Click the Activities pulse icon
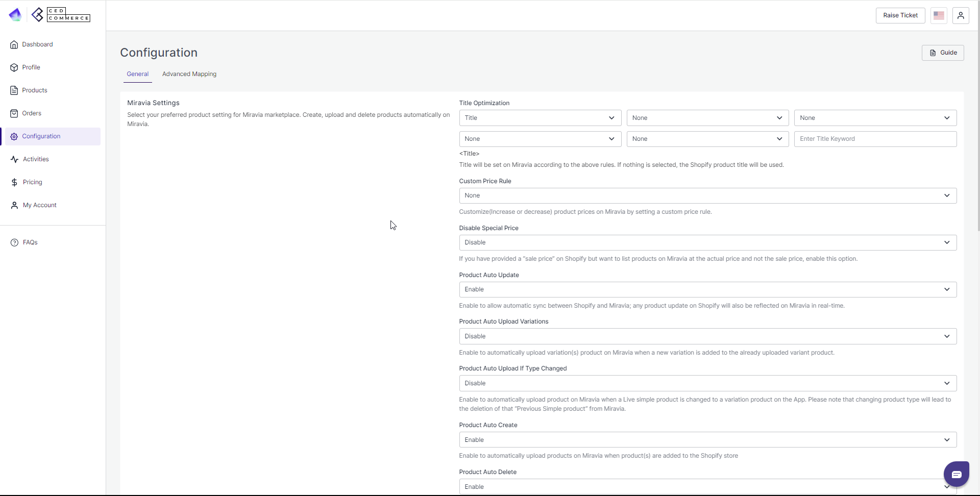The height and width of the screenshot is (496, 980). tap(14, 159)
